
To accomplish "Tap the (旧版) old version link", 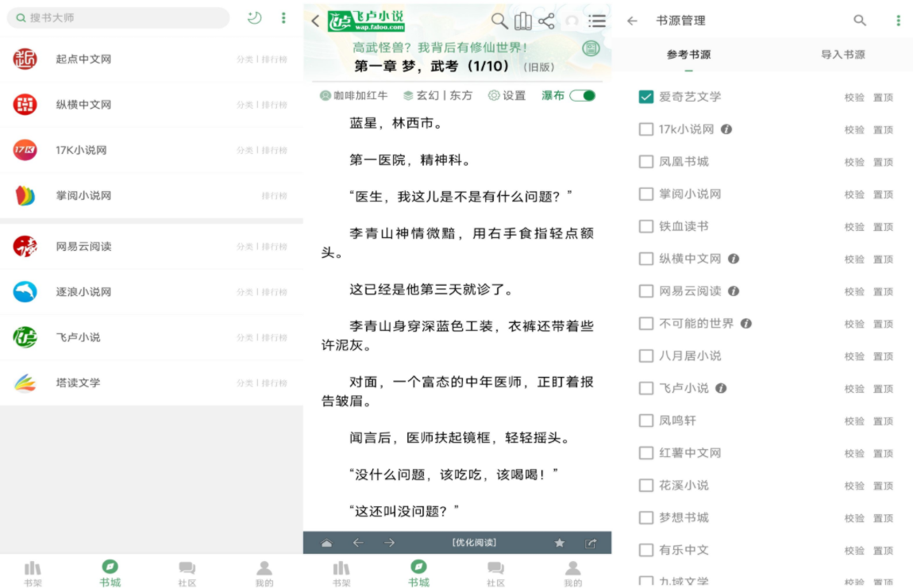I will tap(538, 67).
